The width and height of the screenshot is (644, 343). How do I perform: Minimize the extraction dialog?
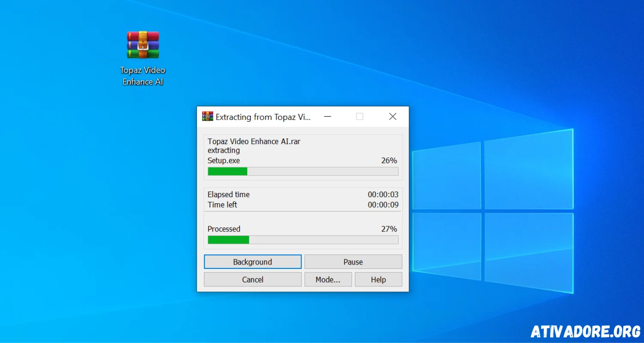pos(327,117)
